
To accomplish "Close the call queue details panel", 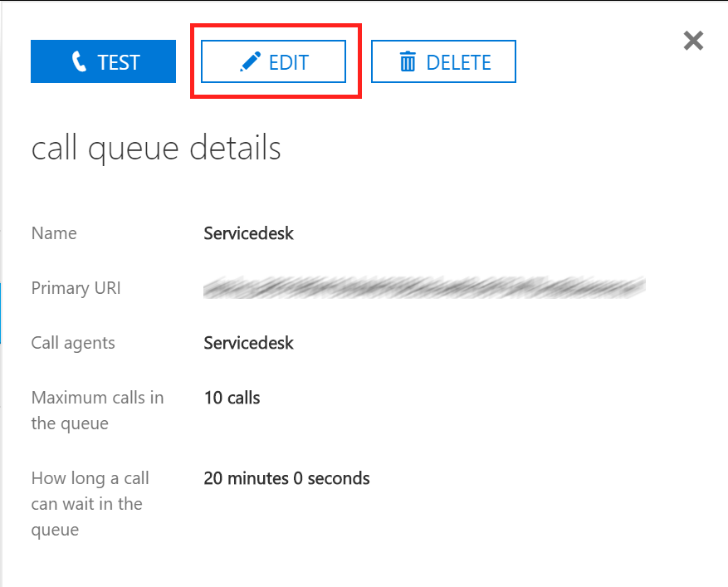I will coord(693,41).
